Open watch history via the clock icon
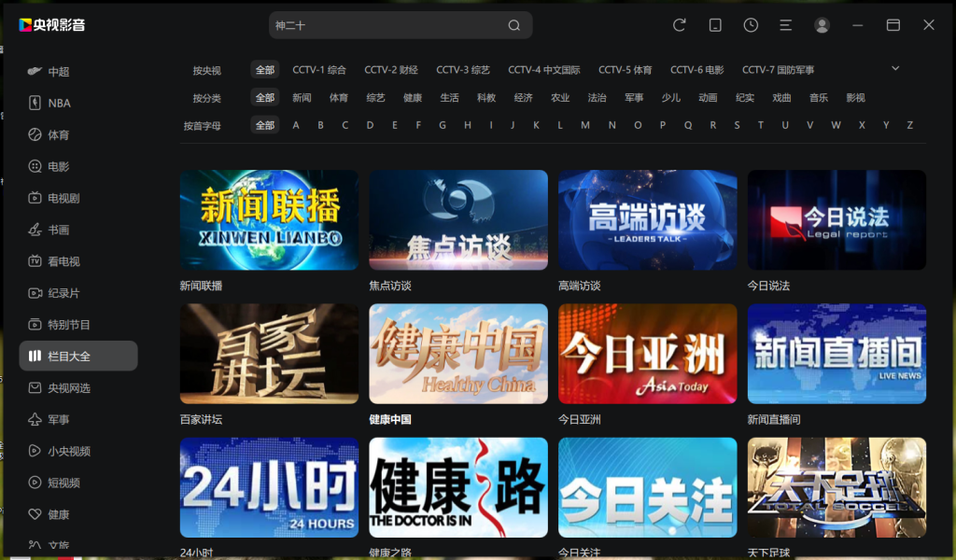The height and width of the screenshot is (560, 956). pyautogui.click(x=750, y=25)
